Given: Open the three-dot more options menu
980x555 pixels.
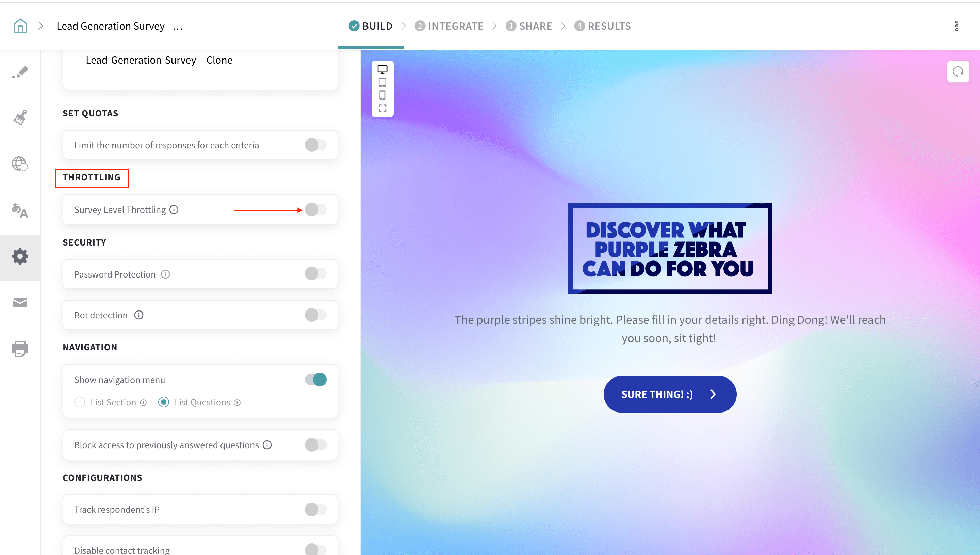Looking at the screenshot, I should pos(957,26).
